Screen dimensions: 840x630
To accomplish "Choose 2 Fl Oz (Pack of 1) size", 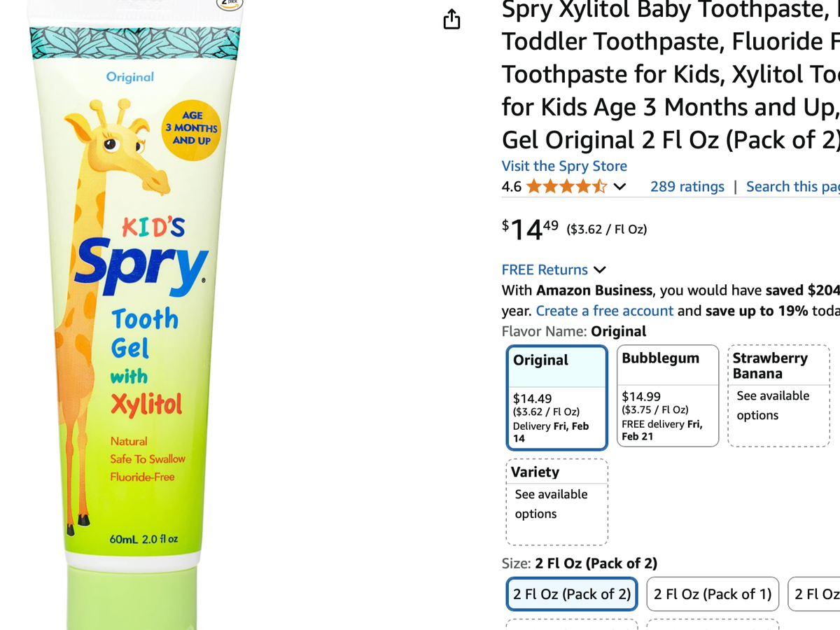I will 713,594.
